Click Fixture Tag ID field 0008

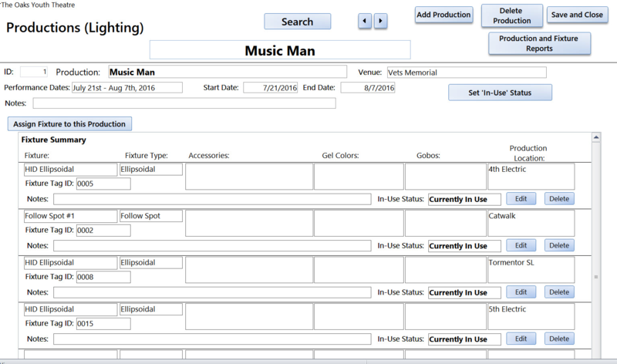pyautogui.click(x=103, y=277)
